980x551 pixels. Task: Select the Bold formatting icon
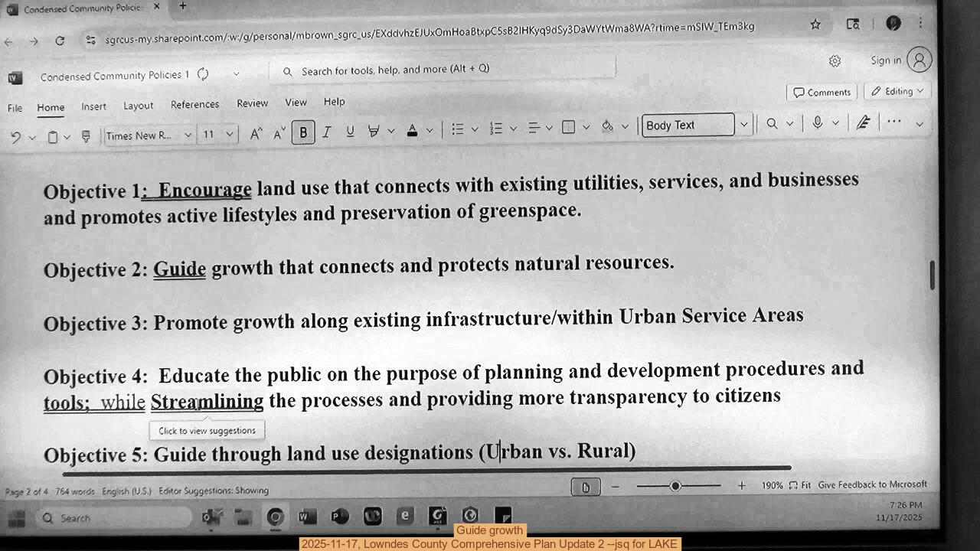point(303,132)
